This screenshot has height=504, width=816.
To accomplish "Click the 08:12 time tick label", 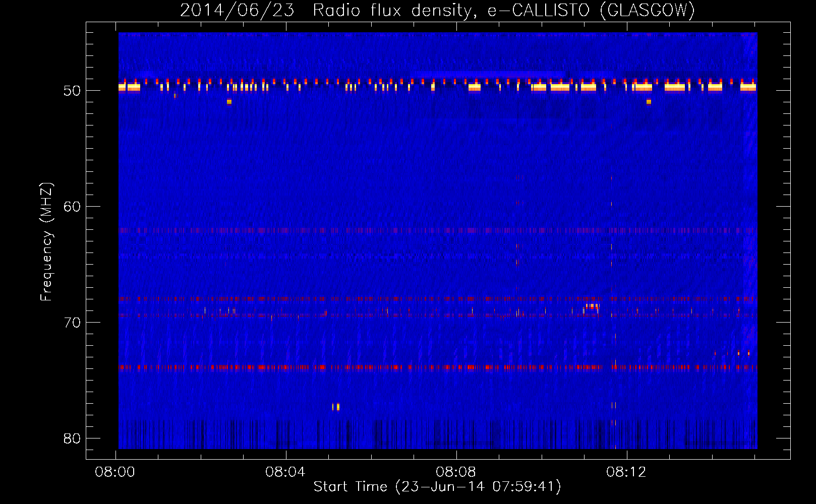I will 626,472.
